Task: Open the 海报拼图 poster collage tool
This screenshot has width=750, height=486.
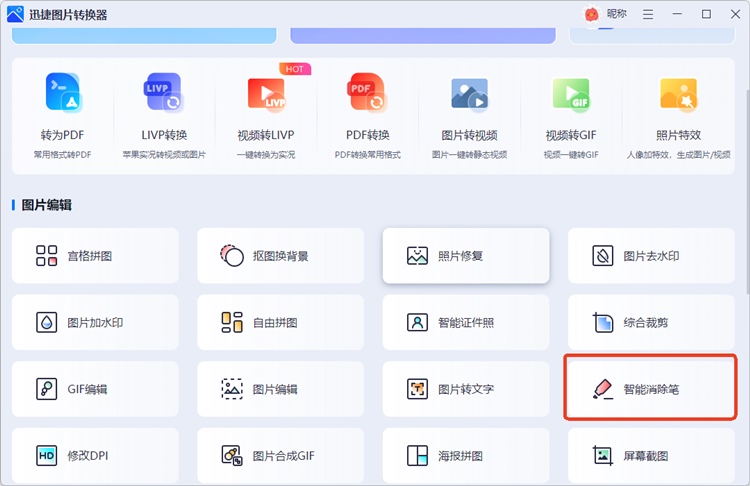Action: [x=466, y=455]
